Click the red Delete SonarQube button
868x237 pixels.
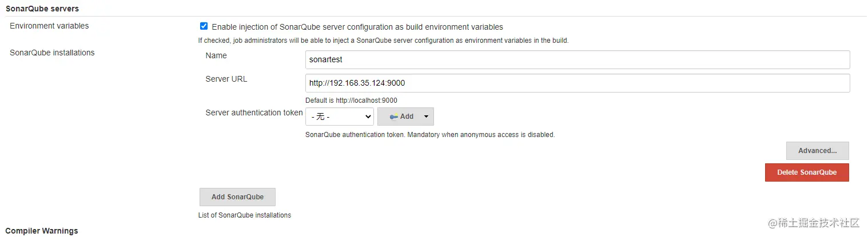(806, 172)
